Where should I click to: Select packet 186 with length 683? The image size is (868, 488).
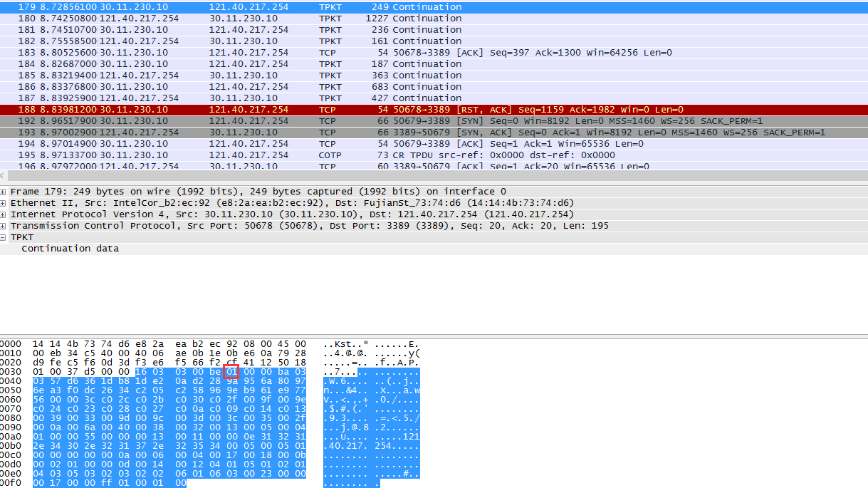(x=434, y=86)
